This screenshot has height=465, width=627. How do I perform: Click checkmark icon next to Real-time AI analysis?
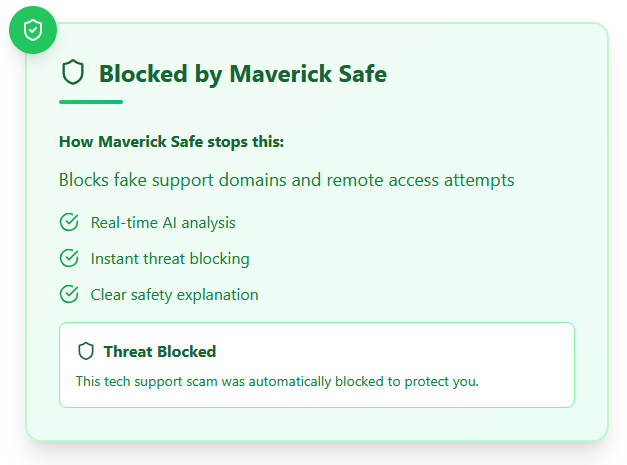click(69, 222)
